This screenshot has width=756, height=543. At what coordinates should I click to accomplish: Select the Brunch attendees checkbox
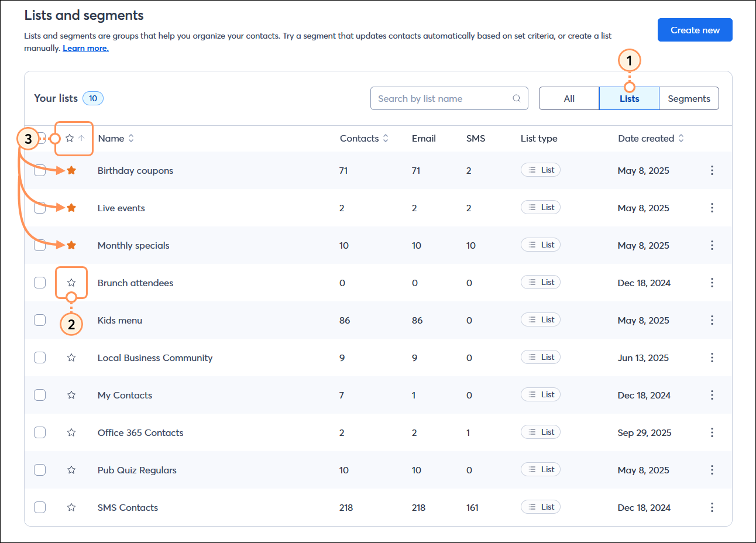[x=40, y=283]
